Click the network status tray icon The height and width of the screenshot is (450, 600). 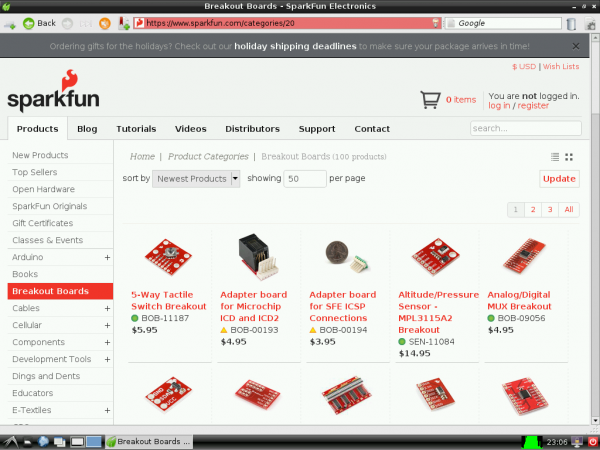(x=577, y=442)
